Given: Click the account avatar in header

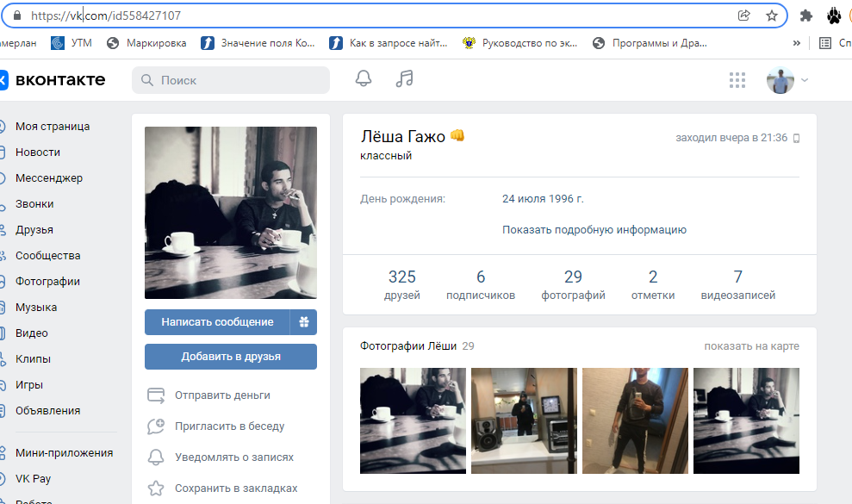Looking at the screenshot, I should (x=780, y=80).
